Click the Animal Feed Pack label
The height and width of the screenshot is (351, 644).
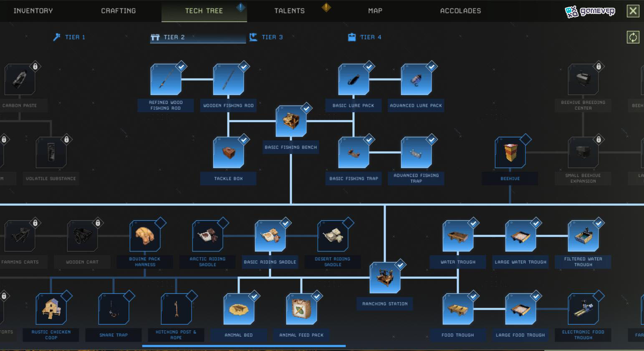(301, 335)
